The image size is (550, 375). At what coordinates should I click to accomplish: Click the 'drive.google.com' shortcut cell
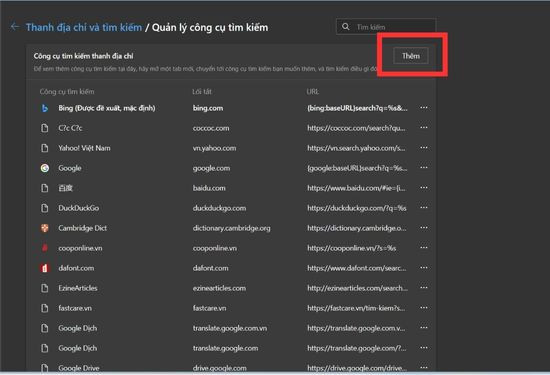219,368
